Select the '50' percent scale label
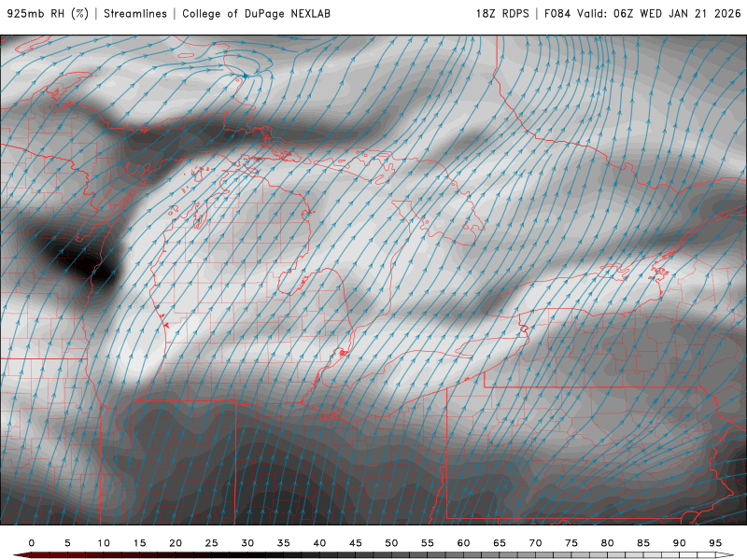This screenshot has width=747, height=560. pyautogui.click(x=391, y=543)
